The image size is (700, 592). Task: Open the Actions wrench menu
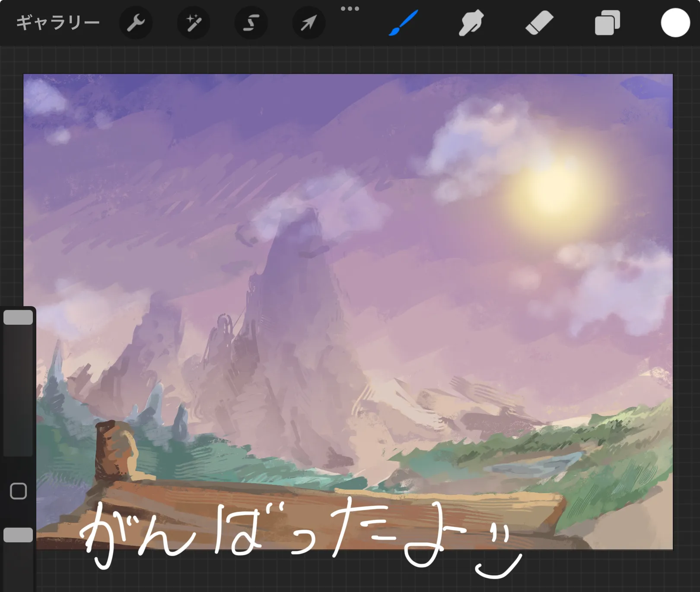click(136, 23)
